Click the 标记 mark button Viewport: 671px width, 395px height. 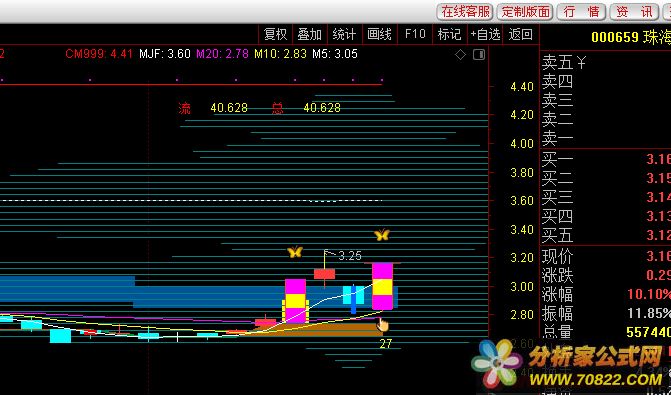(x=449, y=34)
